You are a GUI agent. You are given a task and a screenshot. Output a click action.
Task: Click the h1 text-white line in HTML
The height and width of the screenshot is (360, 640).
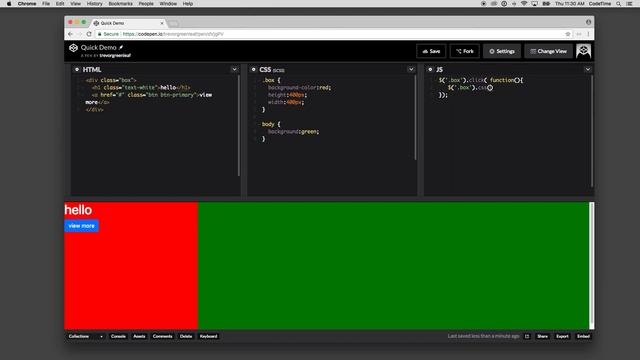(x=141, y=87)
